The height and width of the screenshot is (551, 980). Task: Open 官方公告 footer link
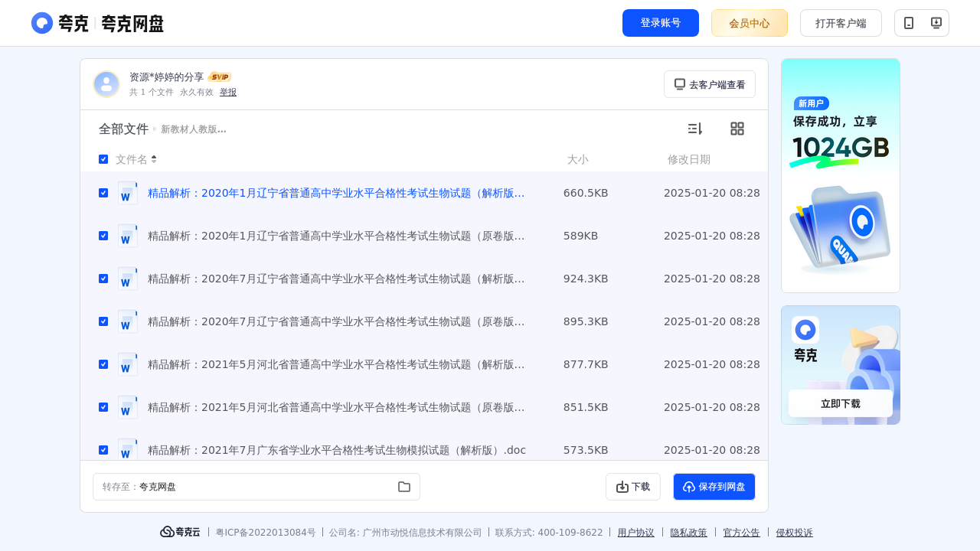(x=742, y=533)
